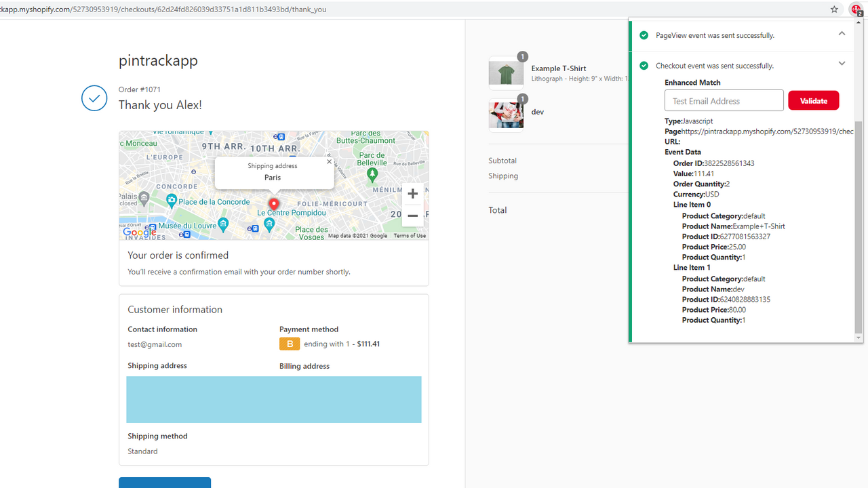Image resolution: width=868 pixels, height=488 pixels.
Task: Click the Example T-Shirt product thumbnail
Action: (x=506, y=73)
